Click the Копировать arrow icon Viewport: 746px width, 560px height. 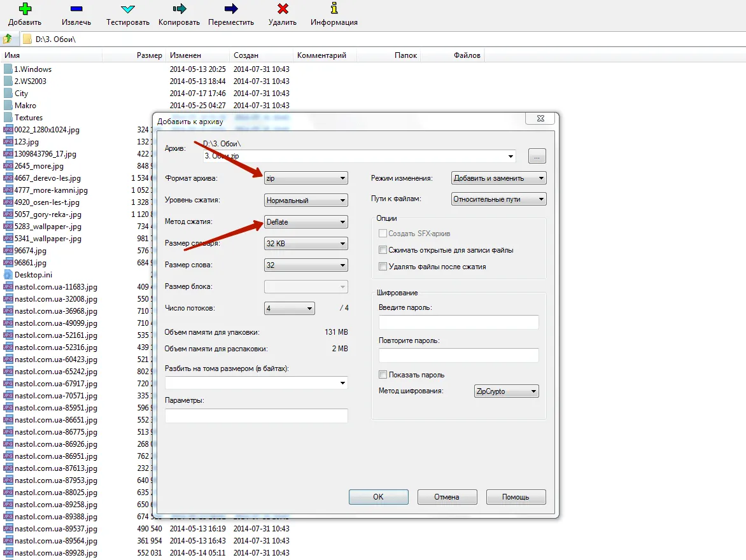pos(179,9)
